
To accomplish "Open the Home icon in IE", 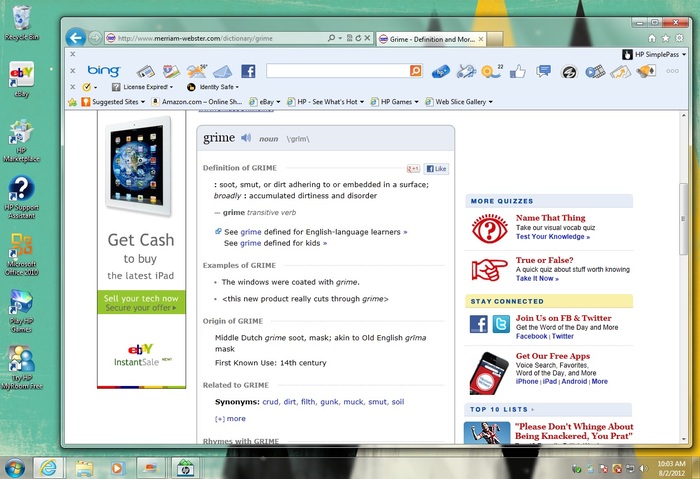I will [x=652, y=38].
